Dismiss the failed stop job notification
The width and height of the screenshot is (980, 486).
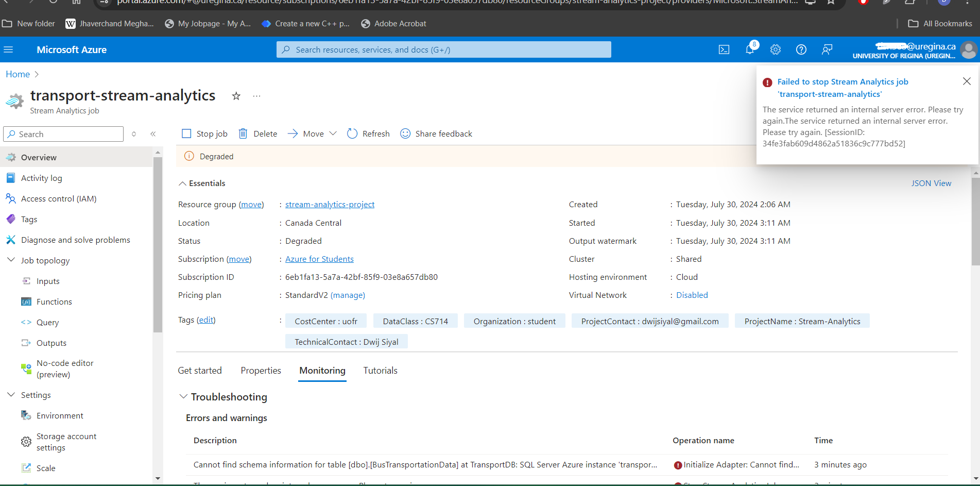[x=967, y=81]
